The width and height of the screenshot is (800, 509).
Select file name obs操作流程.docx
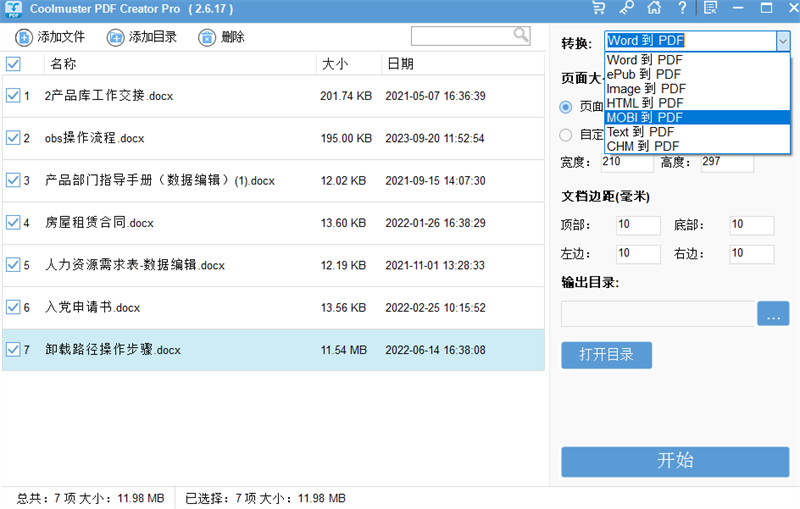point(94,138)
